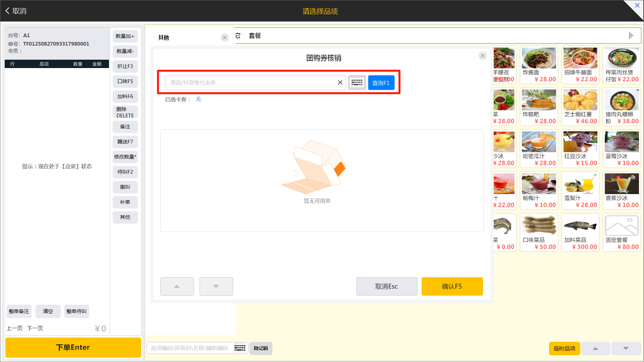644x362 pixels.
Task: Select the 套餐 category tab
Action: (x=255, y=36)
